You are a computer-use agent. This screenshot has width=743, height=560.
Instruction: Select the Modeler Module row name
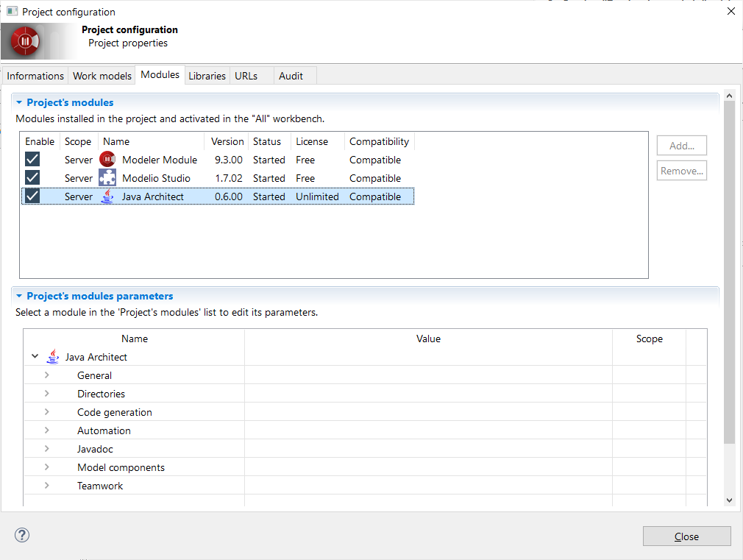click(x=160, y=160)
